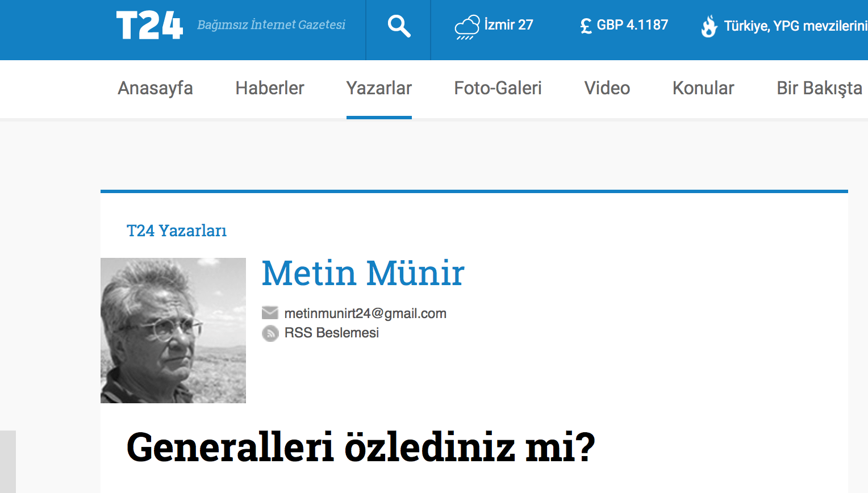Image resolution: width=868 pixels, height=493 pixels.
Task: Open search with the magnifier icon
Action: [399, 26]
